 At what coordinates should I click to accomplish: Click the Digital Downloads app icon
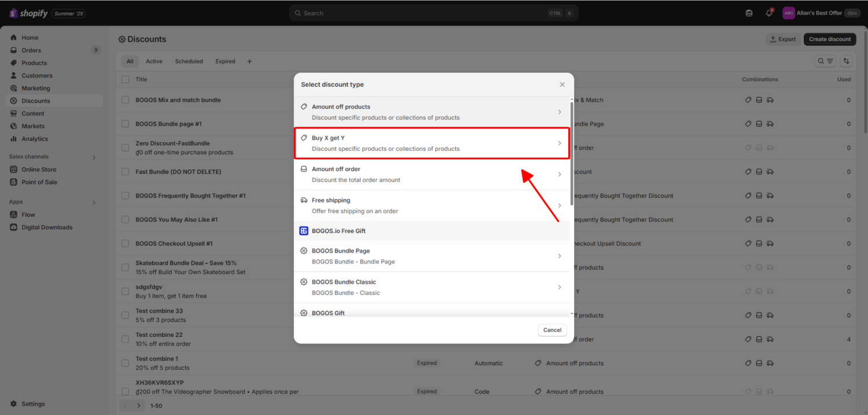tap(14, 227)
